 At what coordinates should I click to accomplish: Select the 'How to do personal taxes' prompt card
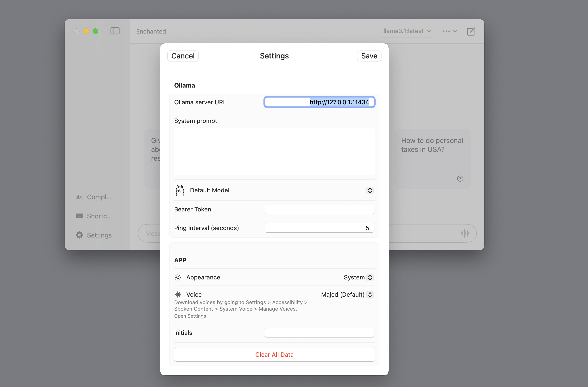tap(432, 159)
